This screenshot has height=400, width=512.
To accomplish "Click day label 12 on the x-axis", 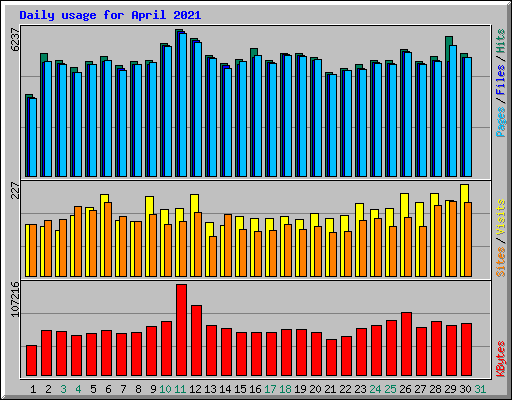I will pos(195,389).
